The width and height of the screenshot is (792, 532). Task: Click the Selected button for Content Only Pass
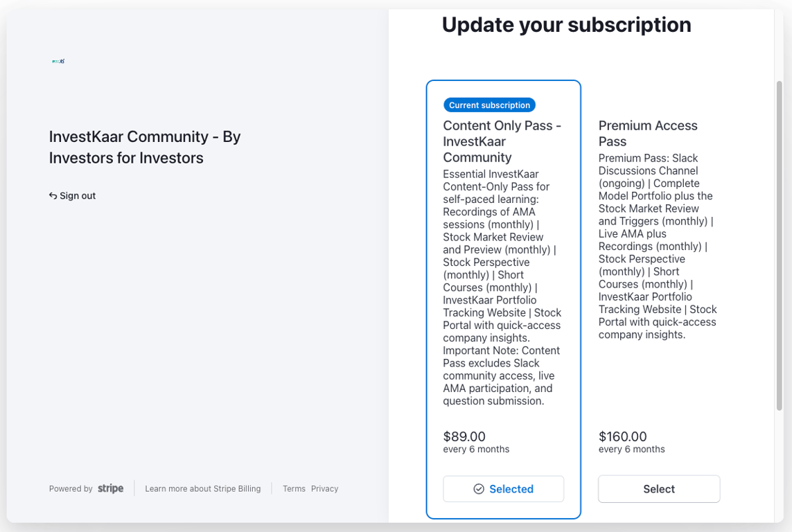[x=504, y=489]
